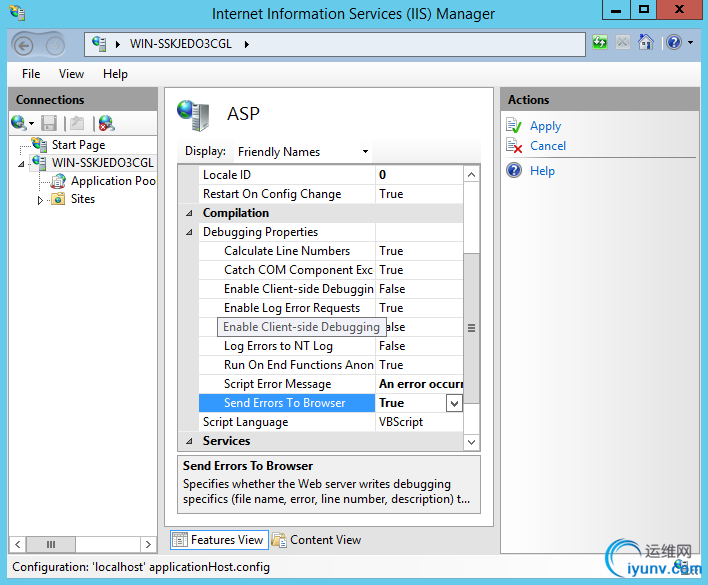The height and width of the screenshot is (585, 708).
Task: Click Apply in Actions pane
Action: (x=545, y=126)
